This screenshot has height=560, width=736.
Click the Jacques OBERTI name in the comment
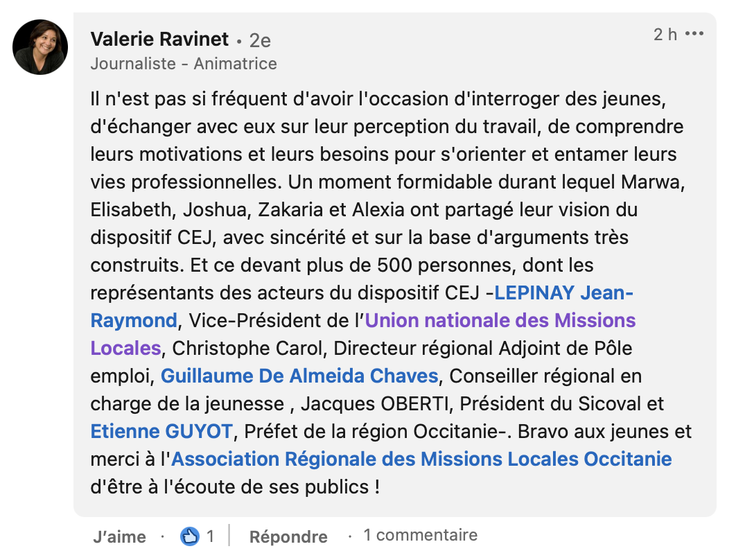376,403
